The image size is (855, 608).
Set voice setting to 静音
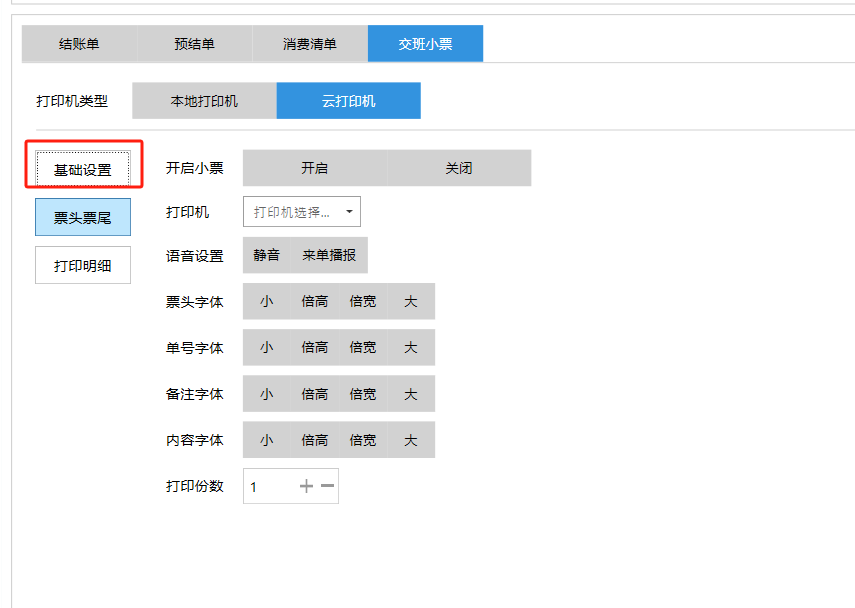click(x=266, y=255)
